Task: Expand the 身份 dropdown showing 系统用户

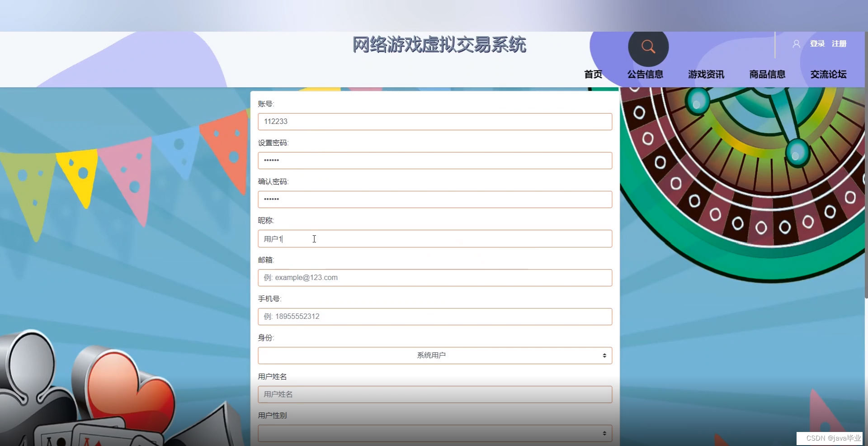Action: pyautogui.click(x=435, y=356)
